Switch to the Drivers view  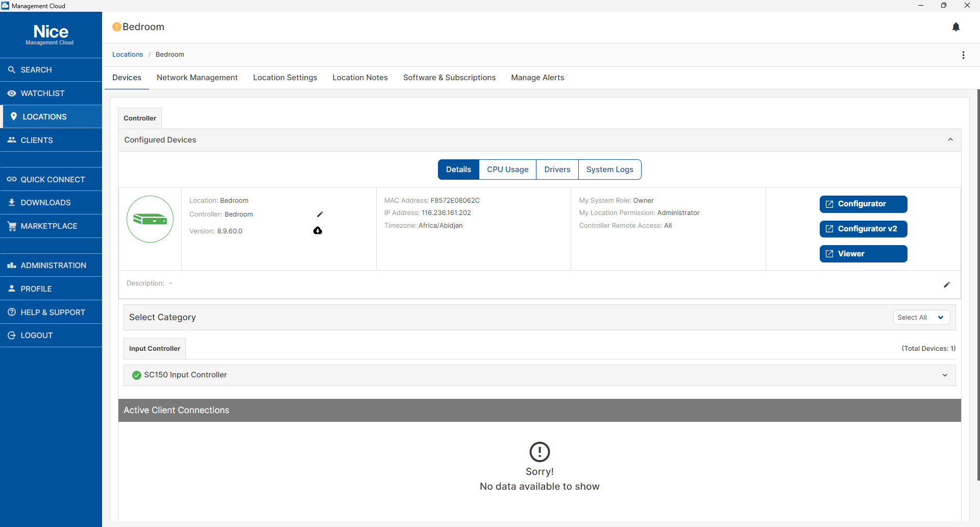pos(557,170)
